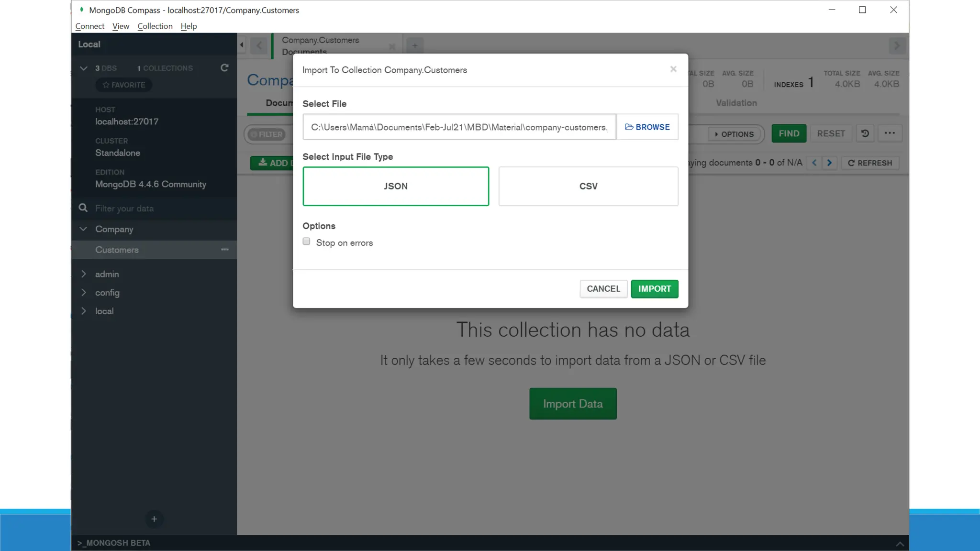
Task: Open Customers collection three-dot menu
Action: point(224,250)
